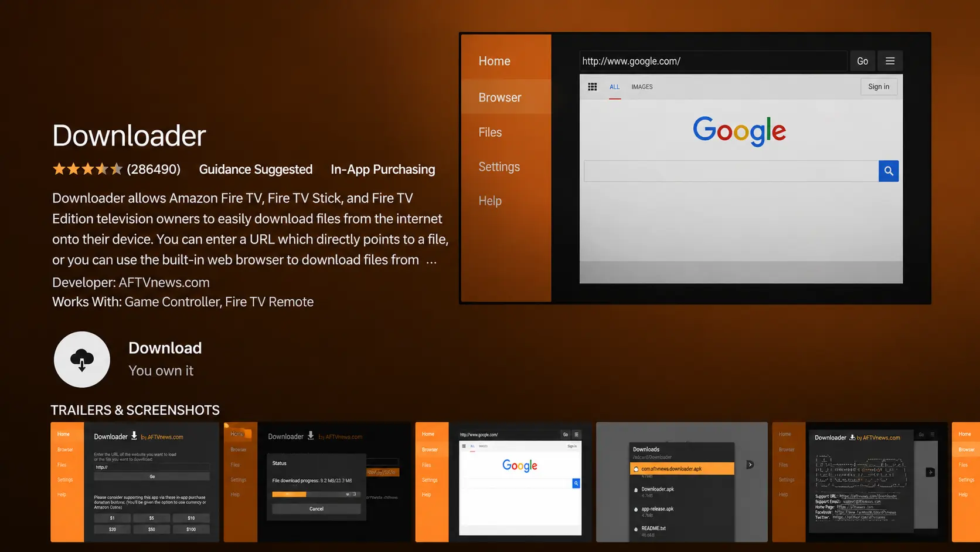Click the Developer: AFTVnews.com text

pyautogui.click(x=131, y=282)
